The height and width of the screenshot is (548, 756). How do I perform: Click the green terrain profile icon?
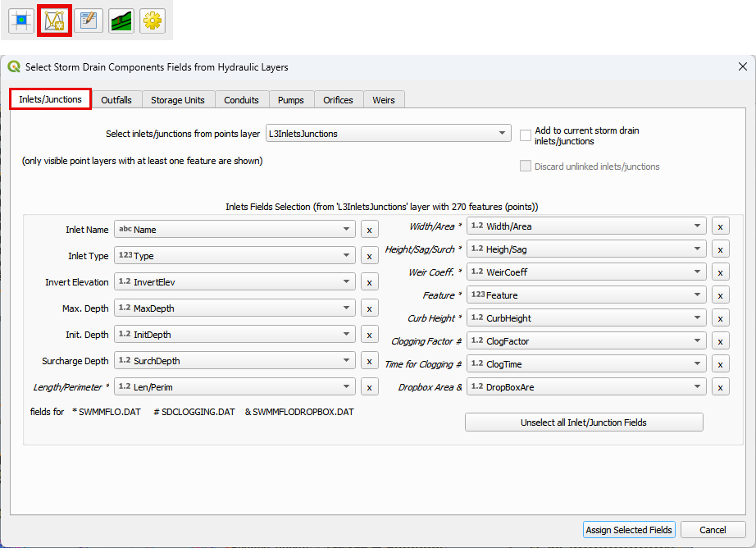[121, 21]
